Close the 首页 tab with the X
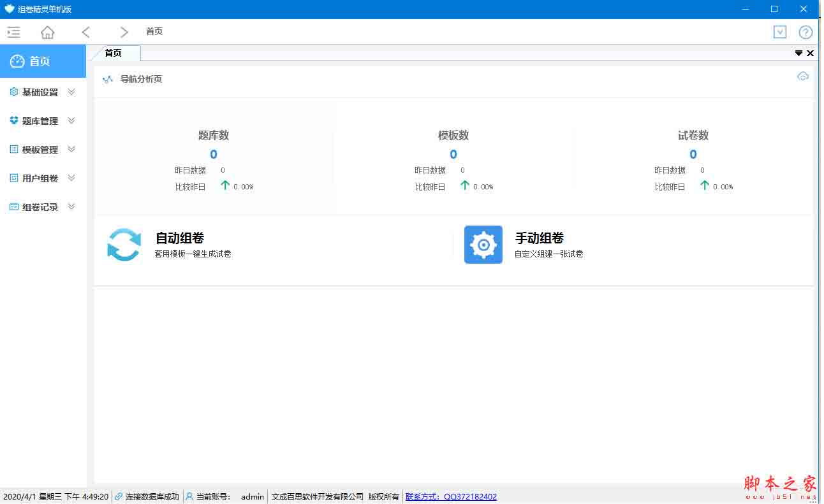The height and width of the screenshot is (504, 824). coord(810,54)
